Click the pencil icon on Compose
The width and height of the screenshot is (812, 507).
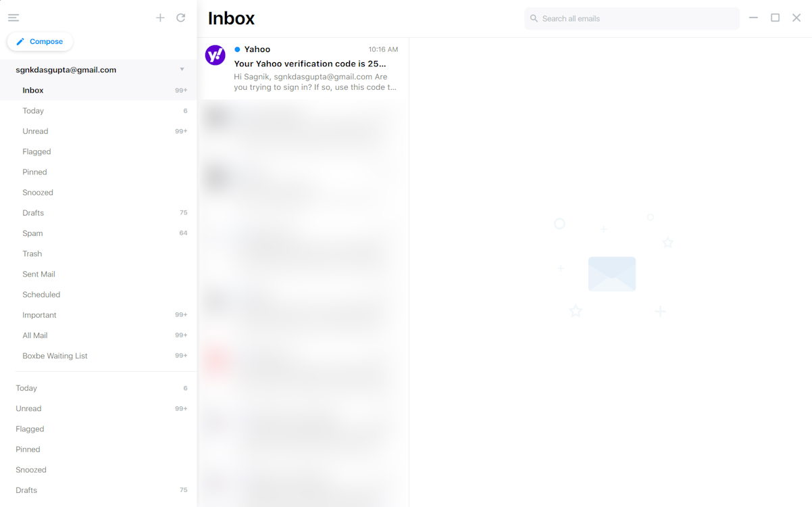tap(21, 41)
